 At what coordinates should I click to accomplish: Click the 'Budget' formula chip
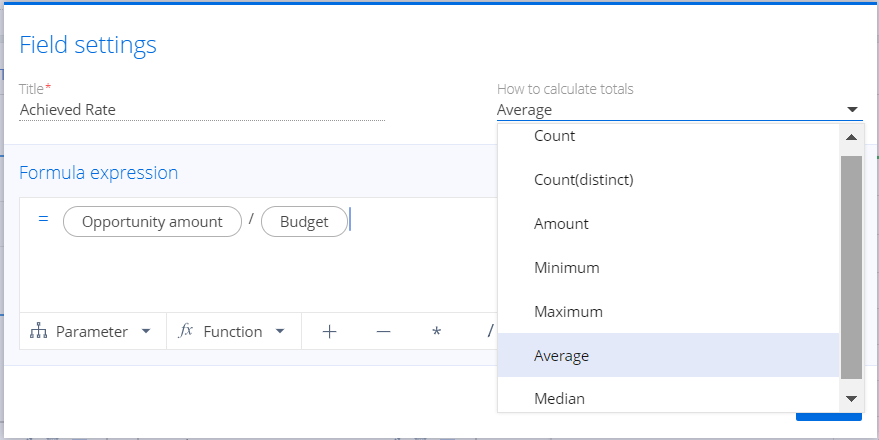click(x=304, y=222)
